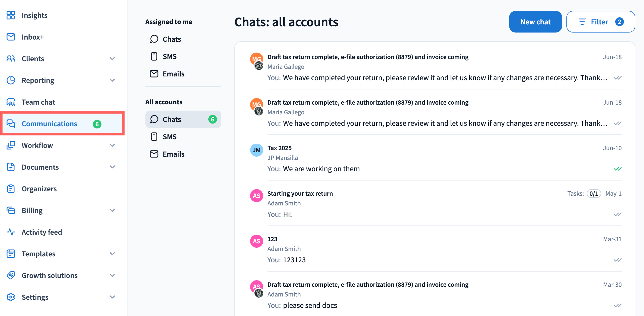Open the Insights dashboard icon
Image resolution: width=644 pixels, height=316 pixels.
pyautogui.click(x=11, y=15)
